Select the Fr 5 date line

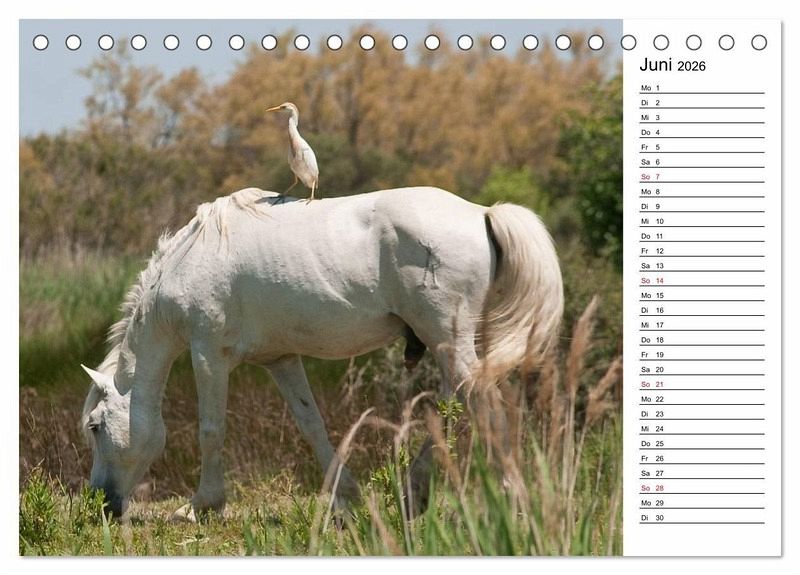click(701, 147)
